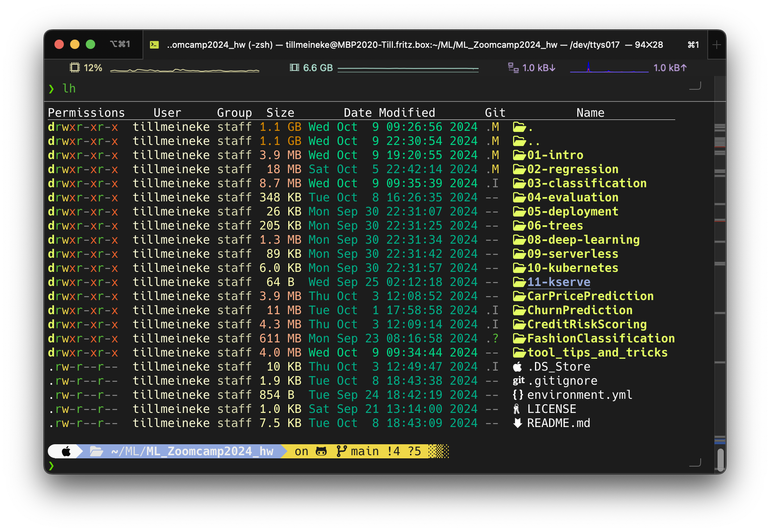
Task: Click the folder icon beside 11-kserve
Action: click(x=519, y=282)
